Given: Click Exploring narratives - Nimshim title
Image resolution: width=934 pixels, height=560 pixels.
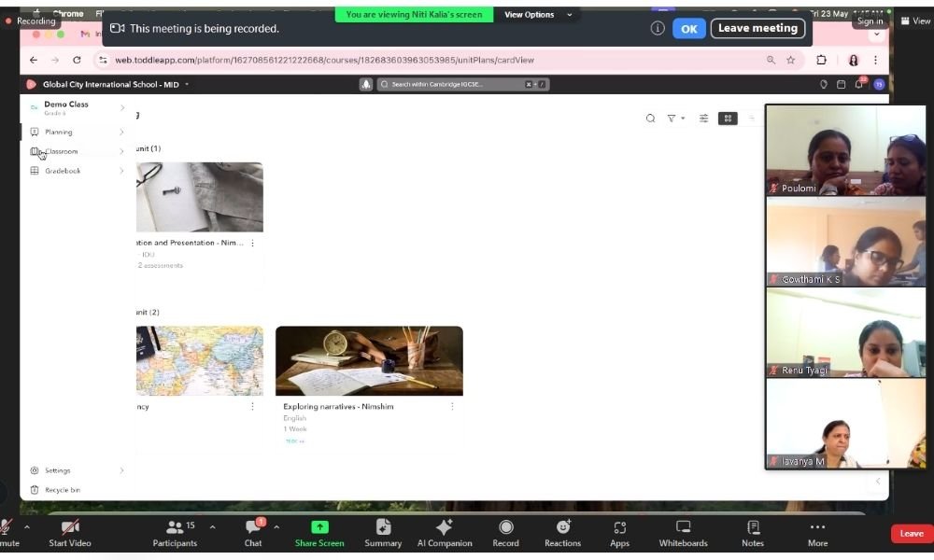Looking at the screenshot, I should (338, 406).
